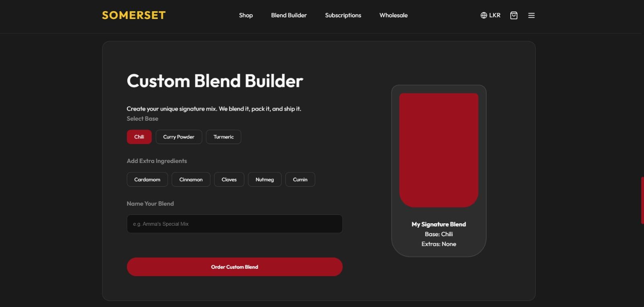Click the red page scrollbar thumb
This screenshot has height=307, width=644.
(642, 200)
